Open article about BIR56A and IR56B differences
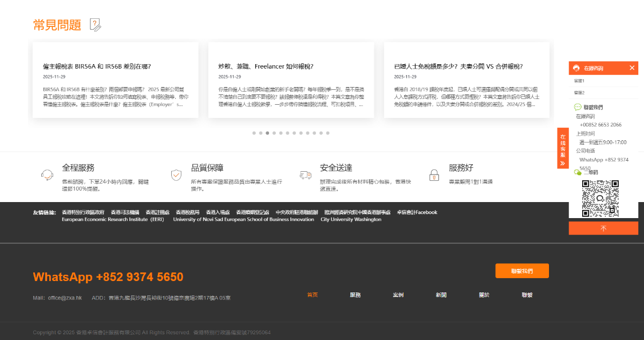 [97, 66]
